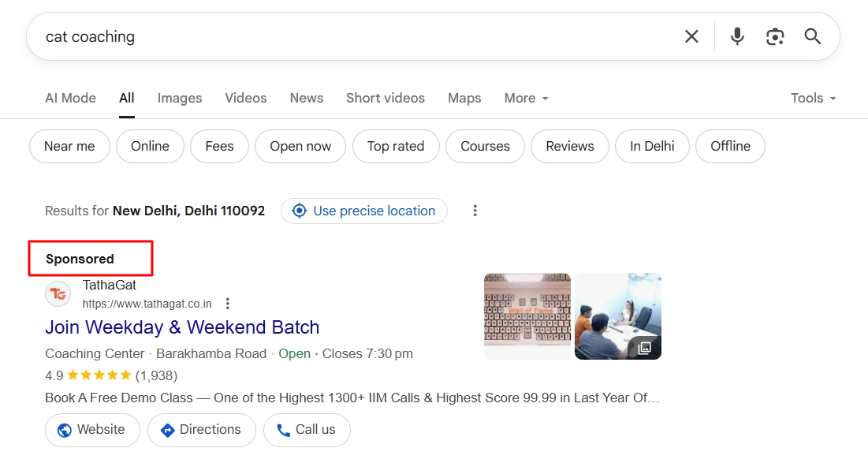Open three-dot menu beside location results
Image resolution: width=868 pixels, height=463 pixels.
pos(475,211)
